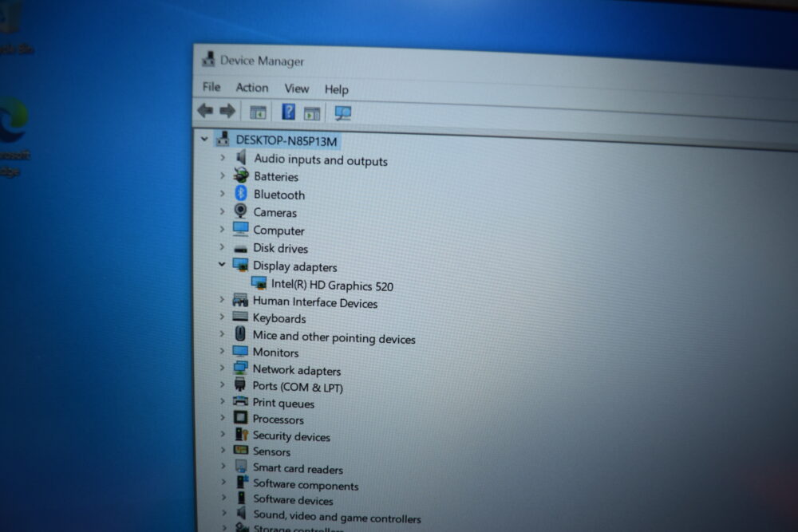
Task: Click the Show/Hide Action Pane toolbar icon
Action: (311, 113)
